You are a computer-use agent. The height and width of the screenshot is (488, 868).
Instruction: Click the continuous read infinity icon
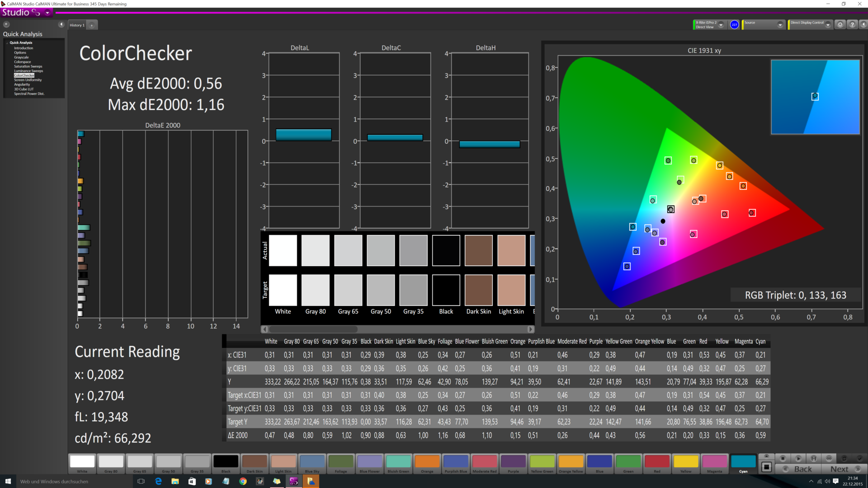pos(829,458)
